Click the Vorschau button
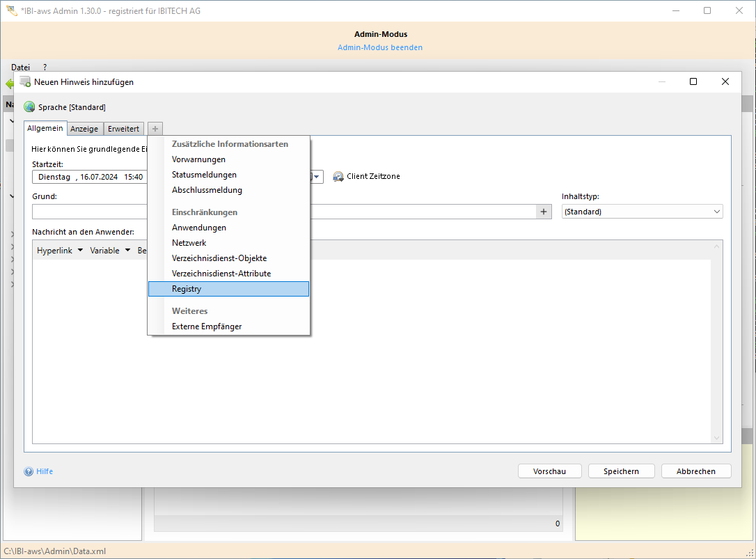Image resolution: width=756 pixels, height=559 pixels. coord(549,471)
